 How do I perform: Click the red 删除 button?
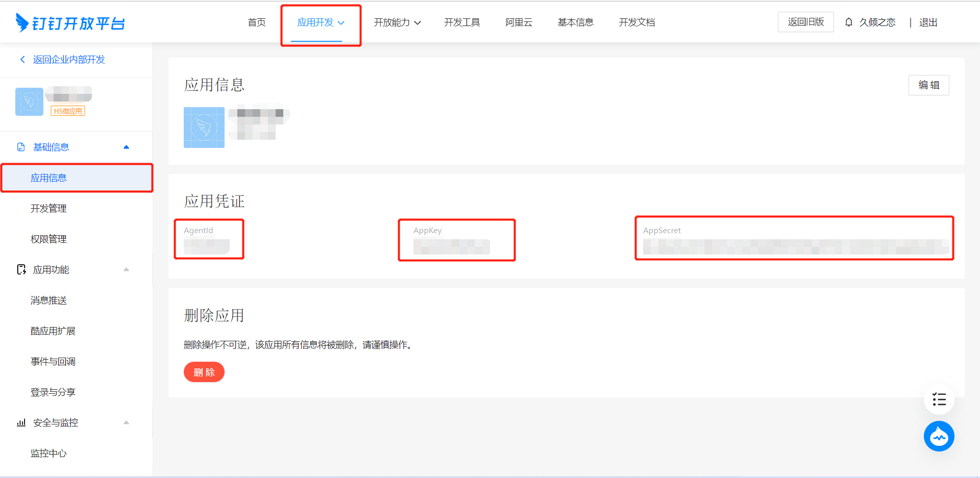click(x=204, y=372)
